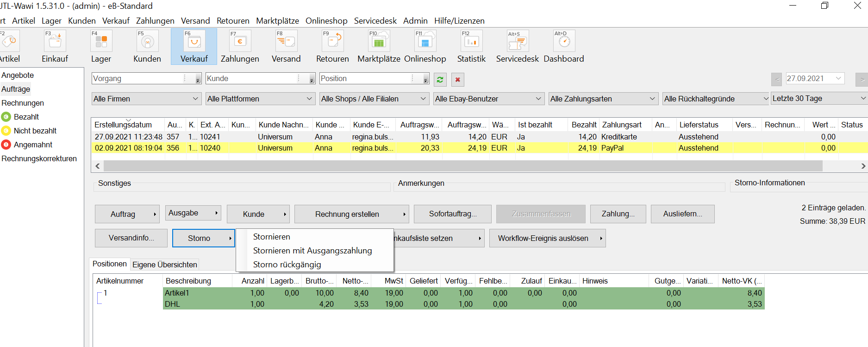Select Aufträge in the left sidebar
This screenshot has height=347, width=868.
point(16,89)
